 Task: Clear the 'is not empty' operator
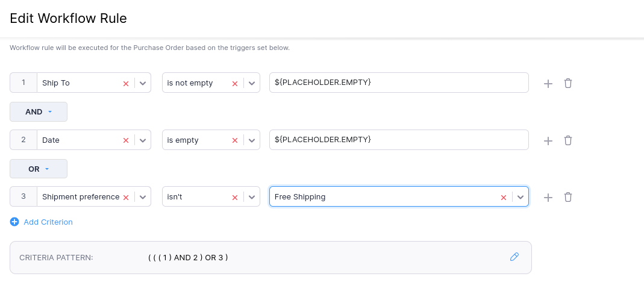[234, 83]
